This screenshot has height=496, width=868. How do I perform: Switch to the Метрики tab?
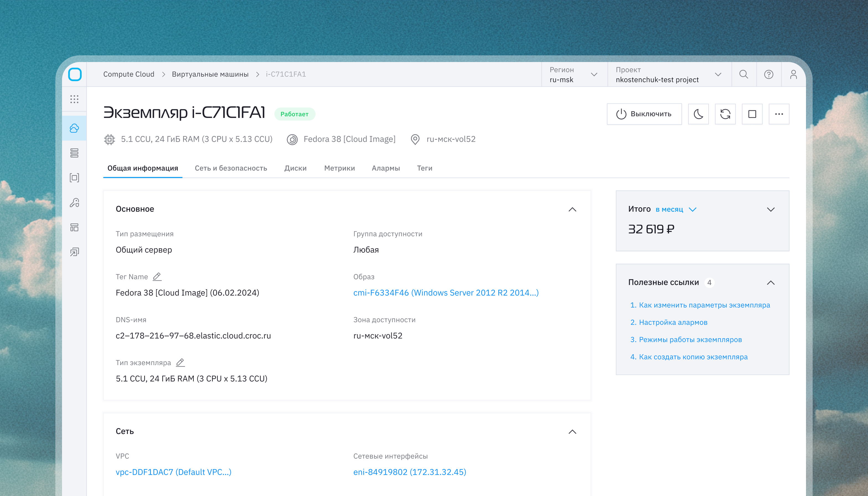pos(339,168)
